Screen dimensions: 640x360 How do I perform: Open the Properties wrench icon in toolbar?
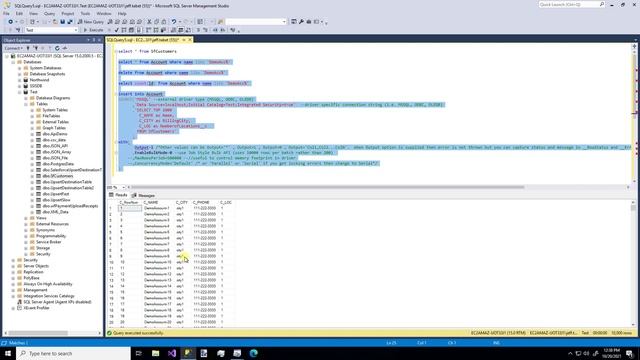pos(301,22)
